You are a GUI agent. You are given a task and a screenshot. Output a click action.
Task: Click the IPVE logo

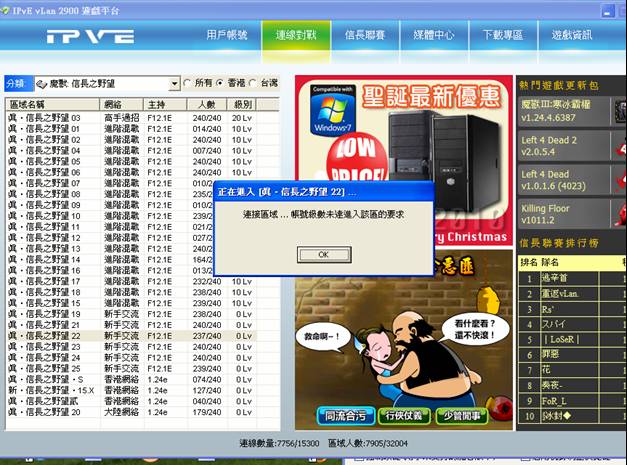pos(90,36)
